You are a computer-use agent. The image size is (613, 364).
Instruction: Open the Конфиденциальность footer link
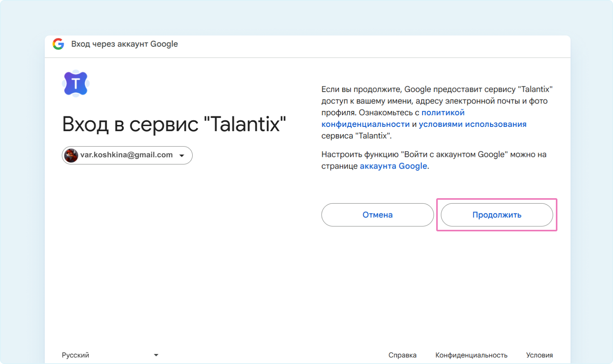click(471, 355)
